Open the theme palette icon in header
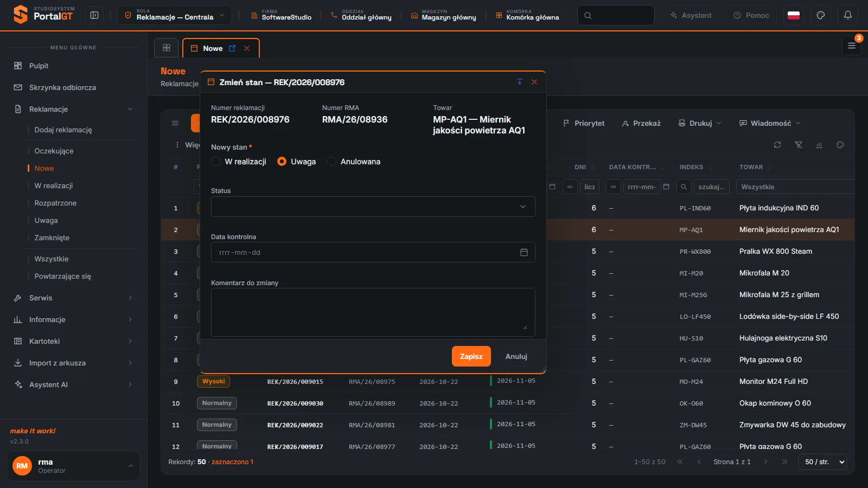This screenshot has height=488, width=868. click(x=821, y=15)
